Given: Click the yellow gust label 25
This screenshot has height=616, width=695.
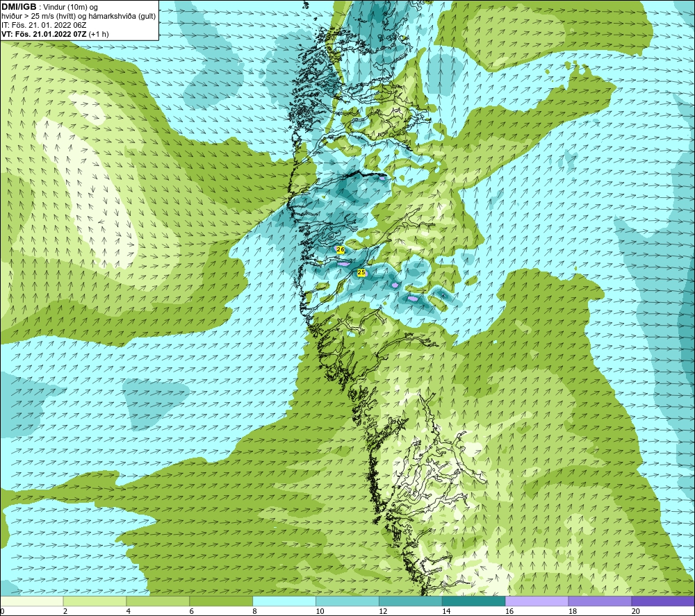Looking at the screenshot, I should click(361, 272).
